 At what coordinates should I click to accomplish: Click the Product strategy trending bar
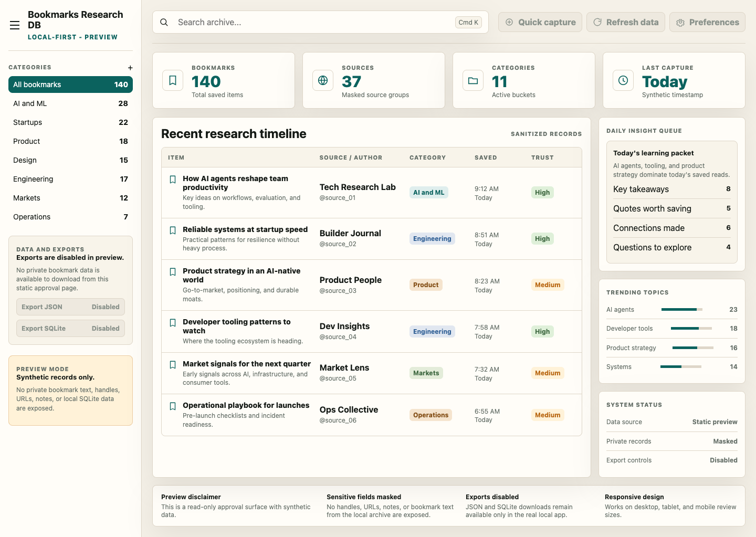693,348
